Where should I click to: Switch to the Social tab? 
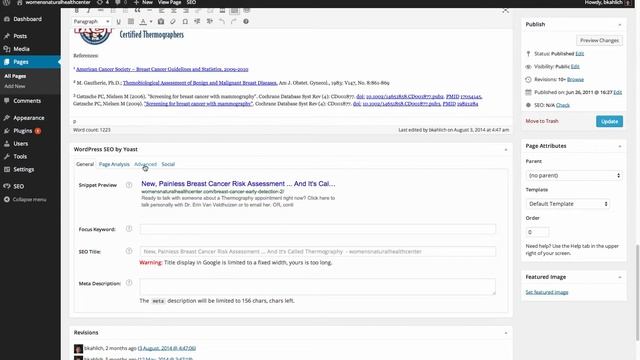click(168, 164)
